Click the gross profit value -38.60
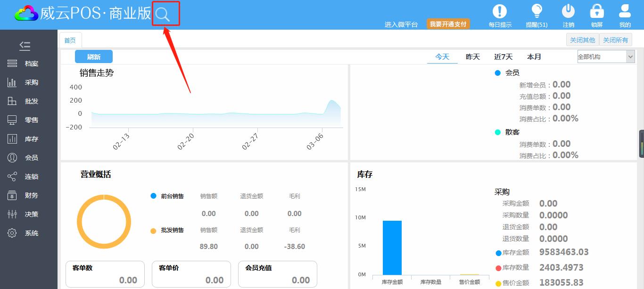Viewport: 644px width, 289px height. (x=295, y=247)
